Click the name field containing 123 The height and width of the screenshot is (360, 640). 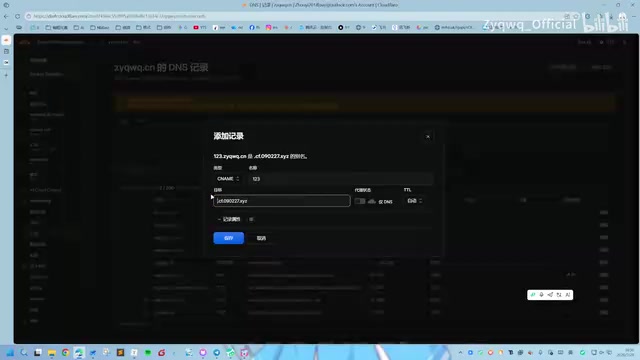[x=340, y=179]
